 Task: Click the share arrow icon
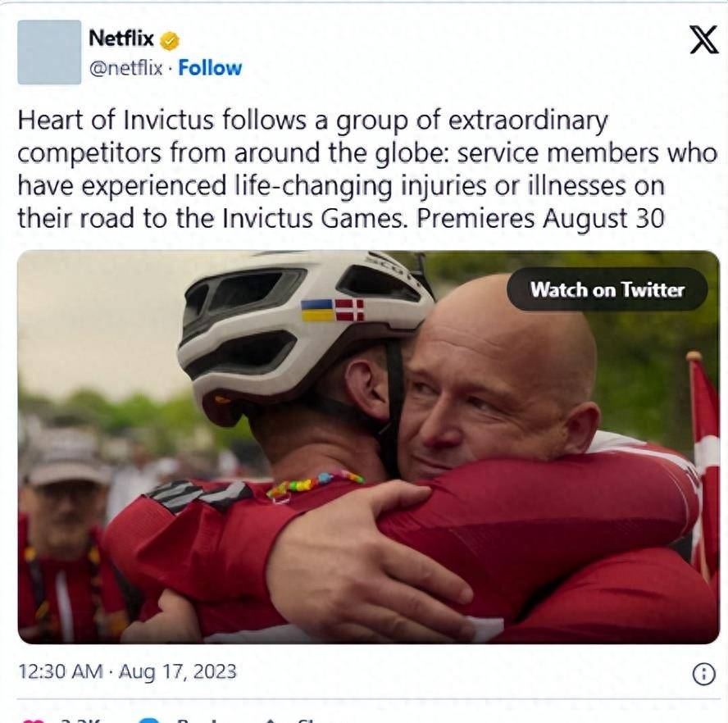[271, 721]
